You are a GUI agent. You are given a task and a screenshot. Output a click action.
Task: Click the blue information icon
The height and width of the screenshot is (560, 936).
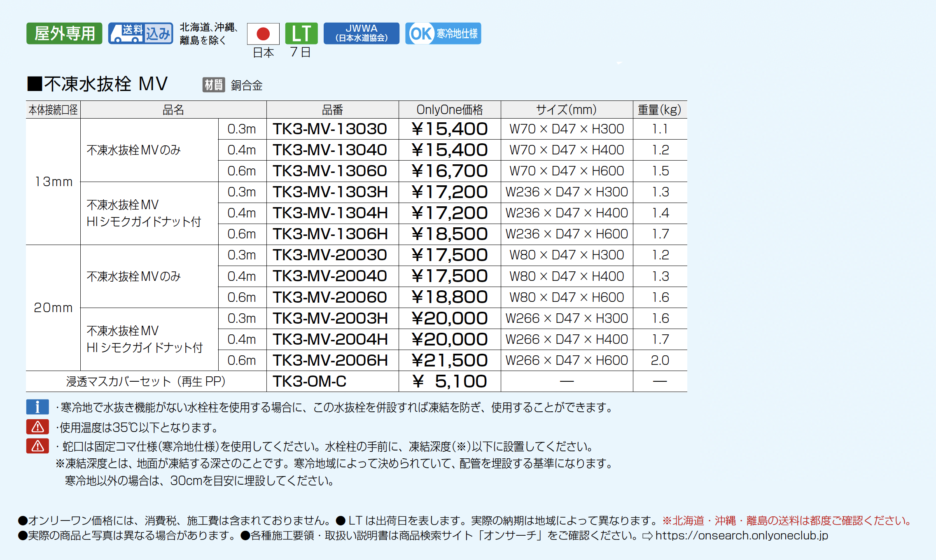point(37,407)
